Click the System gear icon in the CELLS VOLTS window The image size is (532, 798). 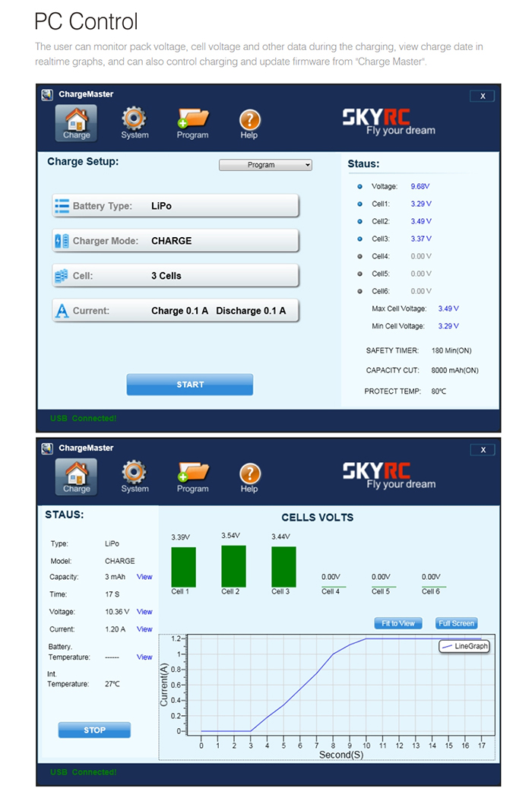[135, 473]
